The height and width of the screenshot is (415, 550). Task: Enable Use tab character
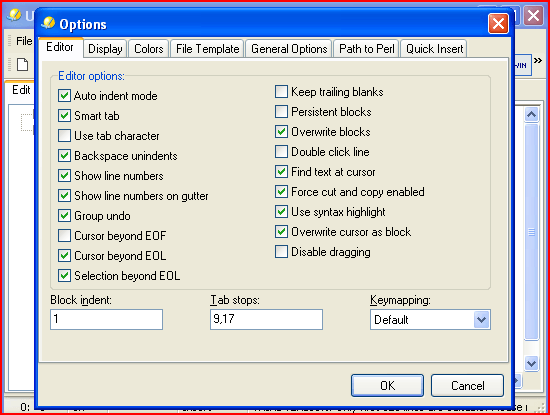tap(64, 136)
